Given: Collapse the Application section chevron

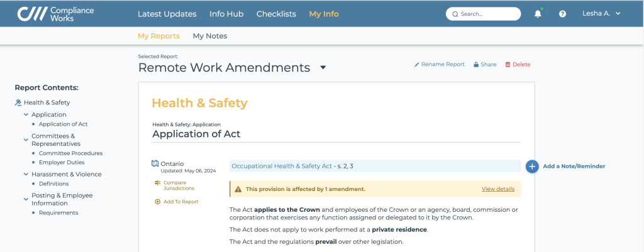Looking at the screenshot, I should coord(26,115).
